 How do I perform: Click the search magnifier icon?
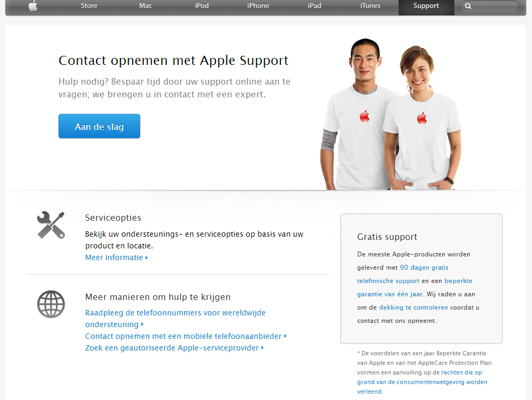(468, 6)
